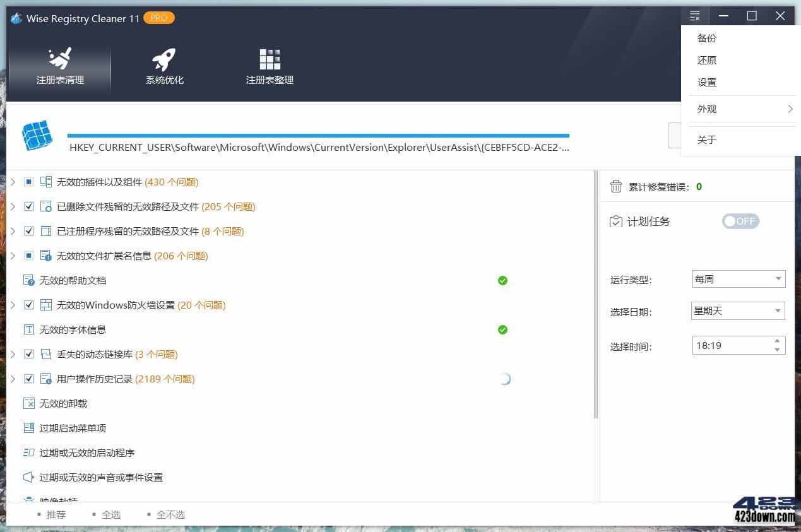801x532 pixels.
Task: Click the PRO badge
Action: click(159, 18)
